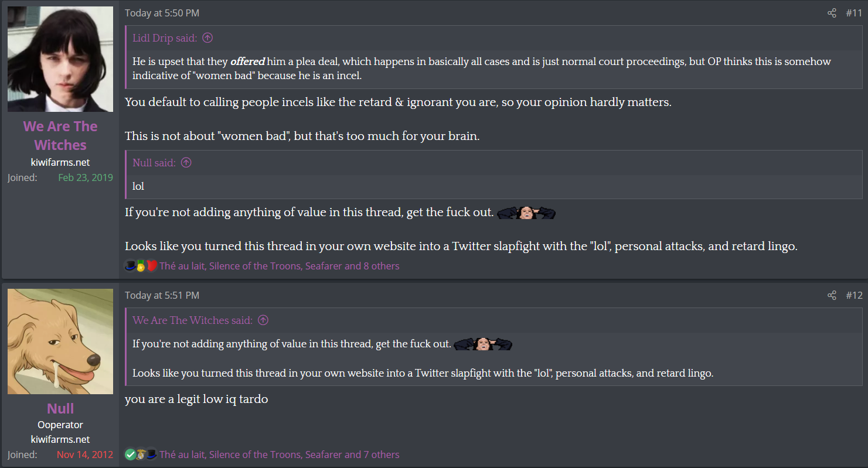Image resolution: width=868 pixels, height=468 pixels.
Task: Click the hands-on-head emoji in post #11's reply text
Action: [526, 213]
